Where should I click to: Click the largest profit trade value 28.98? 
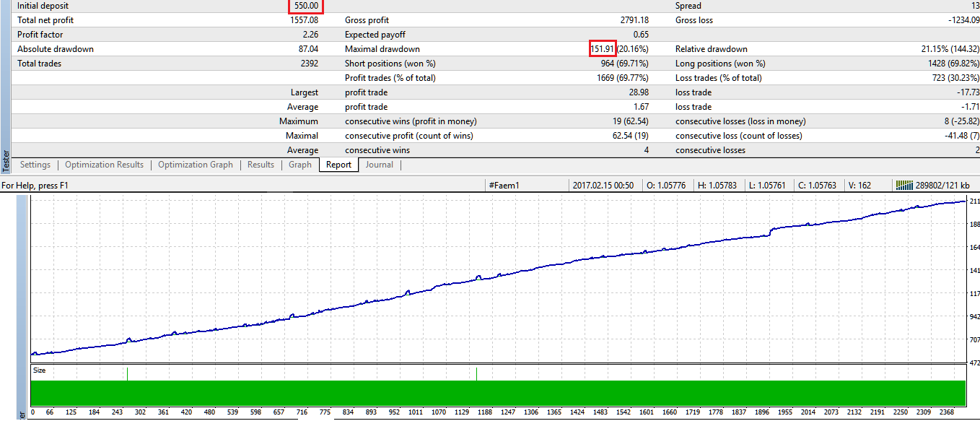tap(639, 92)
